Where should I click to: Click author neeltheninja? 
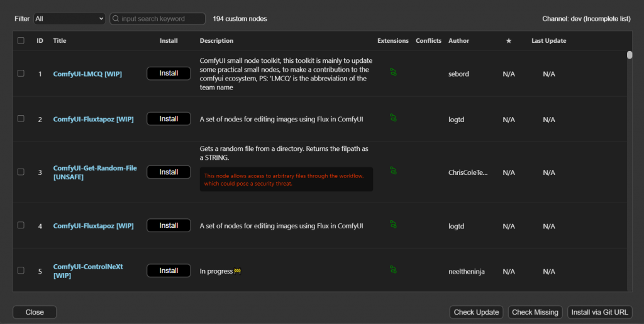tap(467, 271)
